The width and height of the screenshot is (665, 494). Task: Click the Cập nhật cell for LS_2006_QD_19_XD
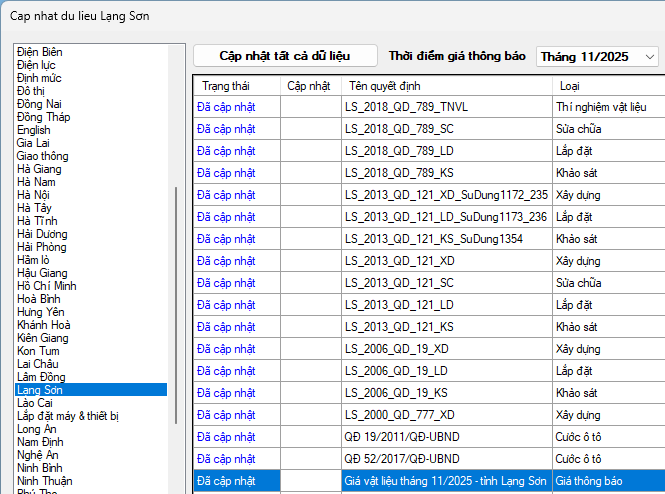(309, 348)
